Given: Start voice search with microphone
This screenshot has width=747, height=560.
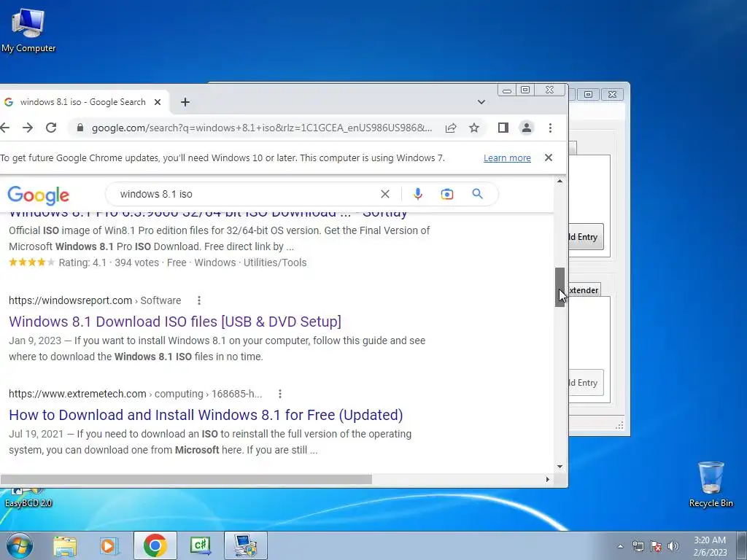Looking at the screenshot, I should (418, 194).
